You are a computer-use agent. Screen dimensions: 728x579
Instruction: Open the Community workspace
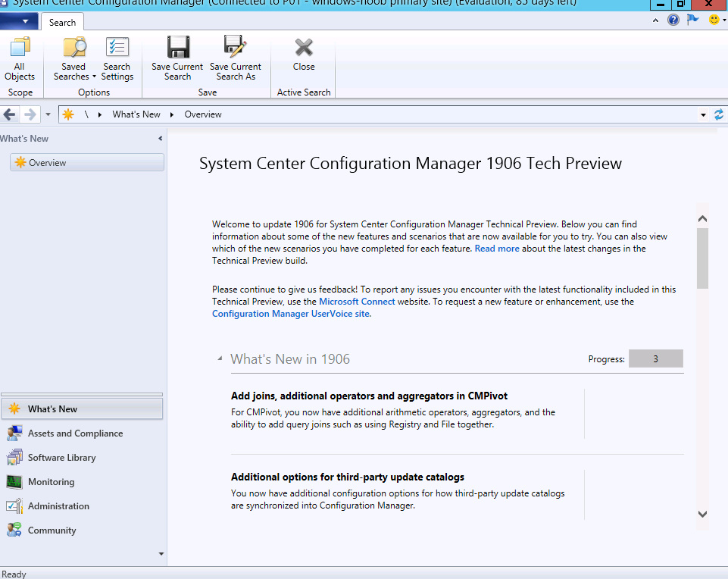(x=82, y=530)
